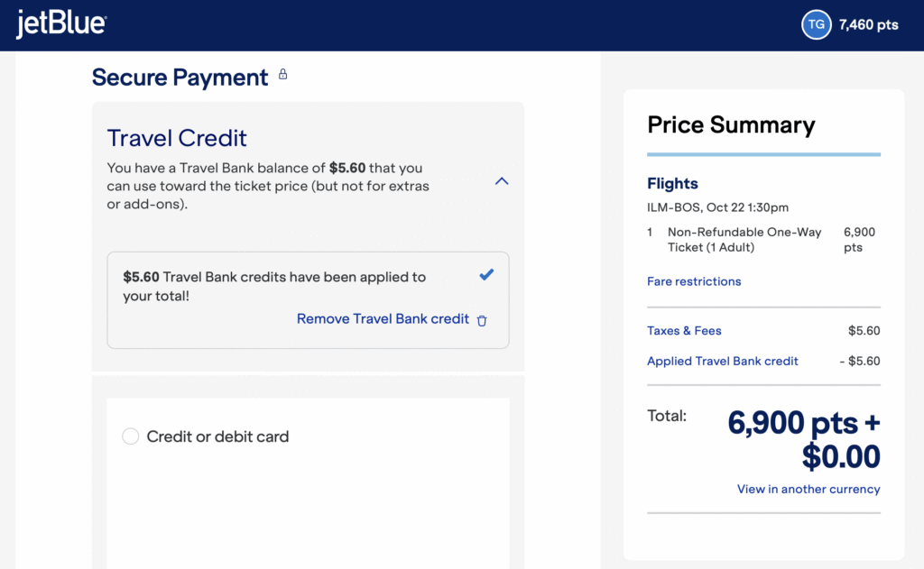Screen dimensions: 924x569
Task: Click the Taxes & Fees link
Action: pyautogui.click(x=684, y=331)
